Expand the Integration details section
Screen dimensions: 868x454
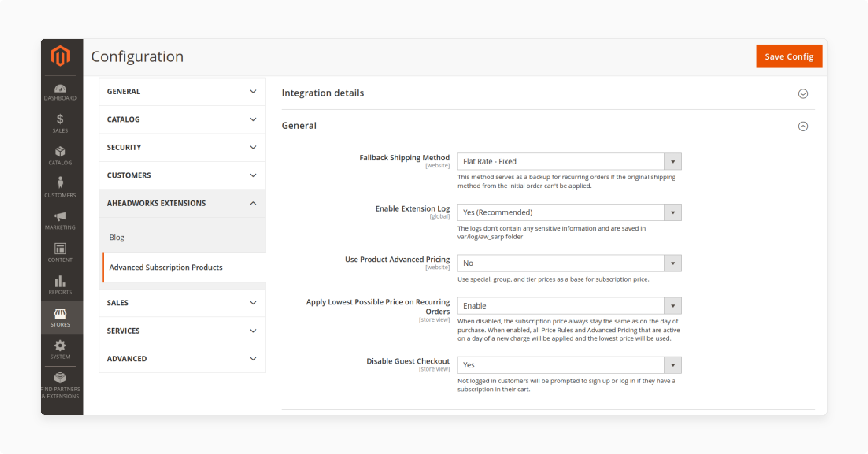click(x=803, y=93)
